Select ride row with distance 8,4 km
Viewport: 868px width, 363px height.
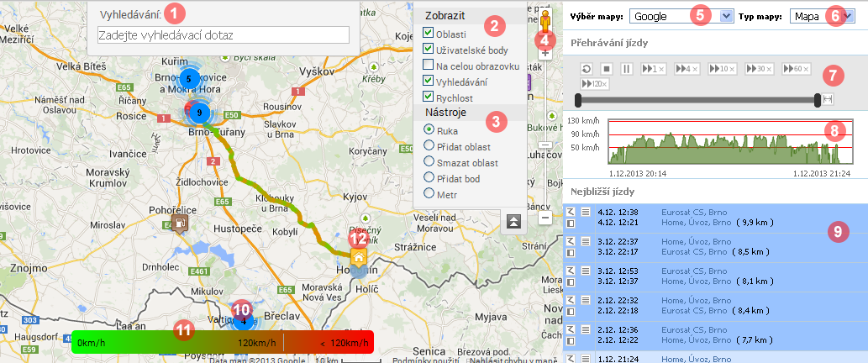(715, 306)
